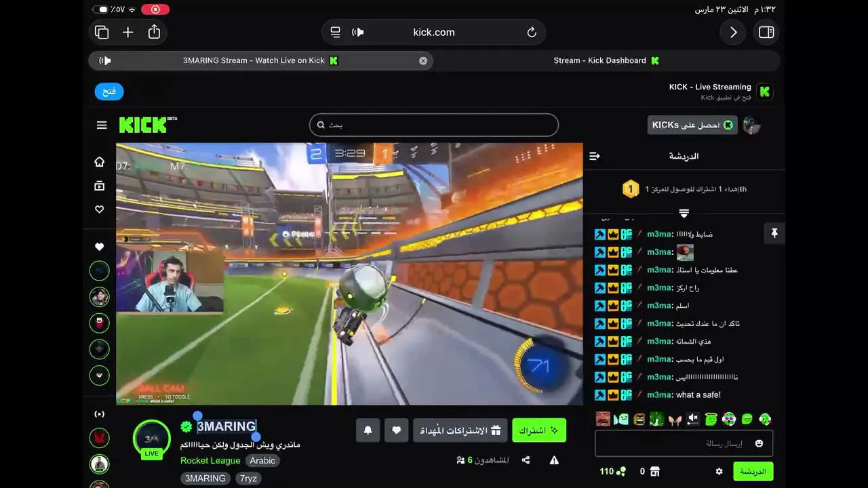868x488 pixels.
Task: Click the green اشتراك subscribe button
Action: [539, 430]
